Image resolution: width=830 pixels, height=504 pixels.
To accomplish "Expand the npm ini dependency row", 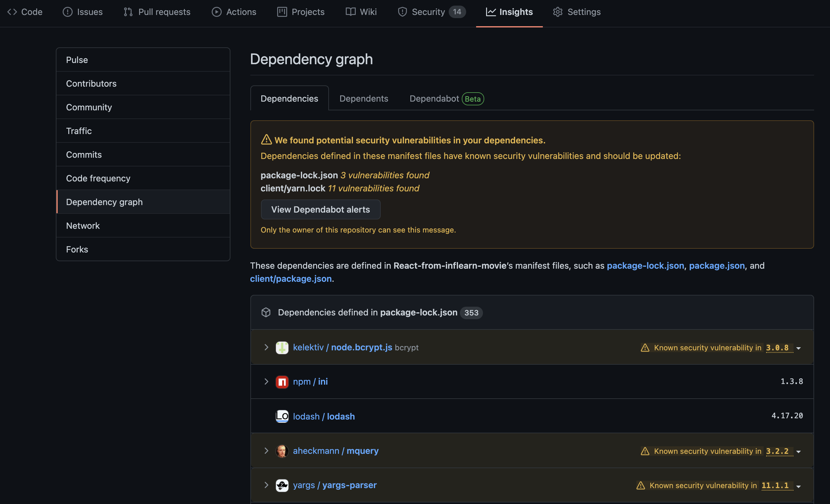I will point(266,382).
